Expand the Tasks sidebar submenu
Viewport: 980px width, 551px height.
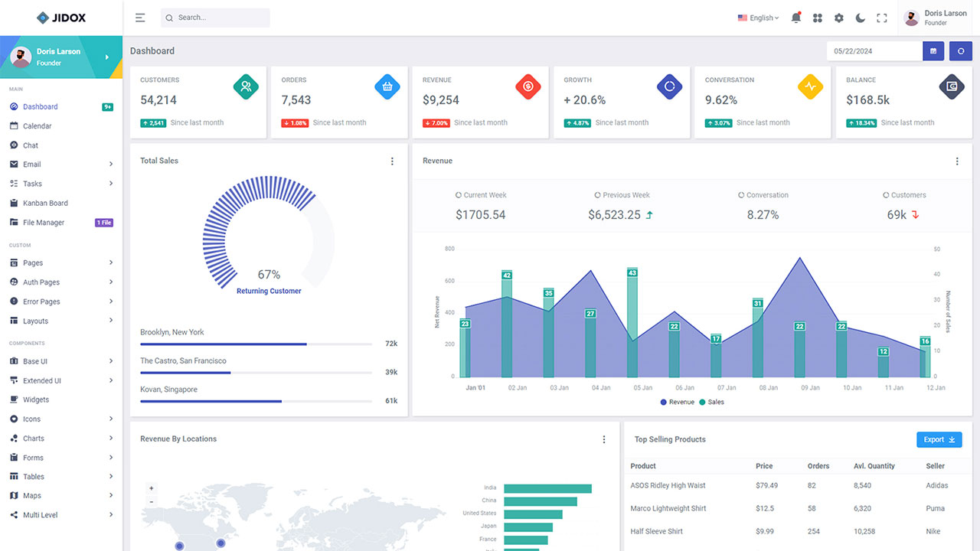click(x=61, y=184)
